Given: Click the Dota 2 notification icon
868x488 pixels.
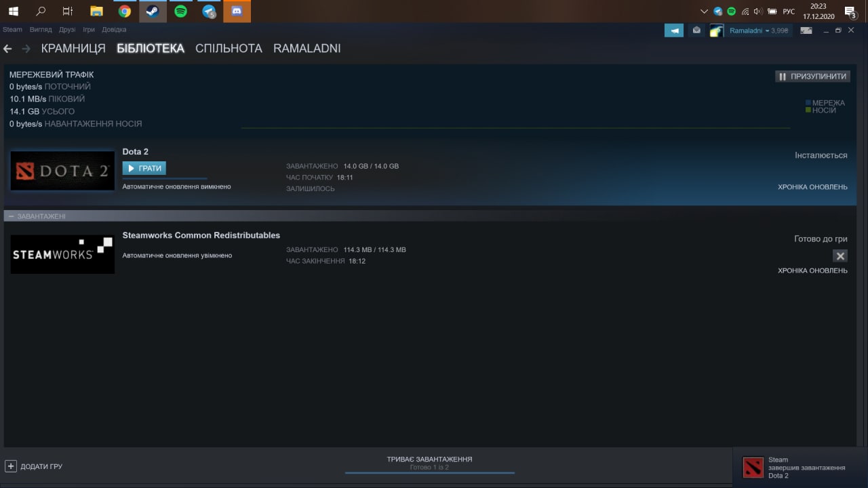Looking at the screenshot, I should (753, 468).
